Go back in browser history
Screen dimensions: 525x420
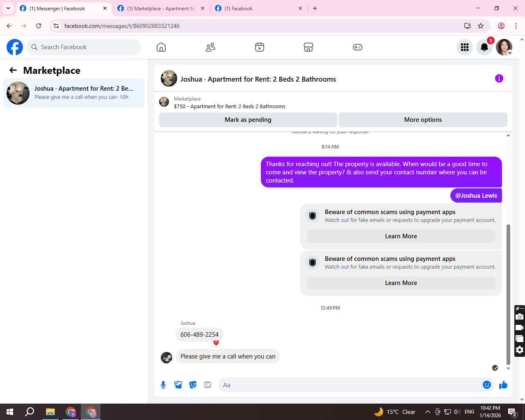[x=9, y=26]
